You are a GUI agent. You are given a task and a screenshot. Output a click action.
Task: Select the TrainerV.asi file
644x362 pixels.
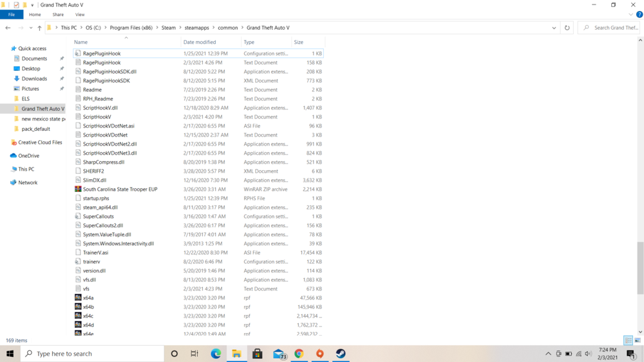96,252
